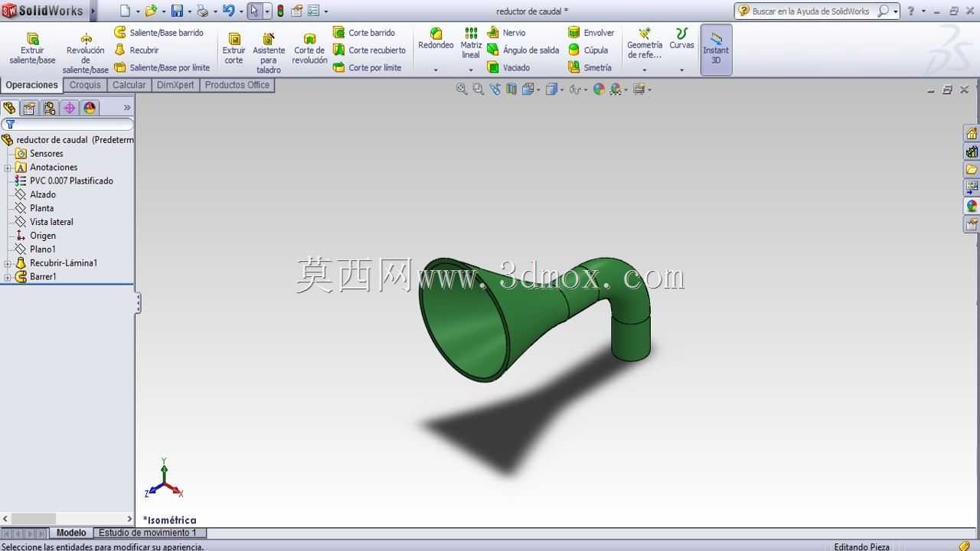Choose the Matriz lineal pattern tool
This screenshot has width=980, height=551.
click(471, 43)
